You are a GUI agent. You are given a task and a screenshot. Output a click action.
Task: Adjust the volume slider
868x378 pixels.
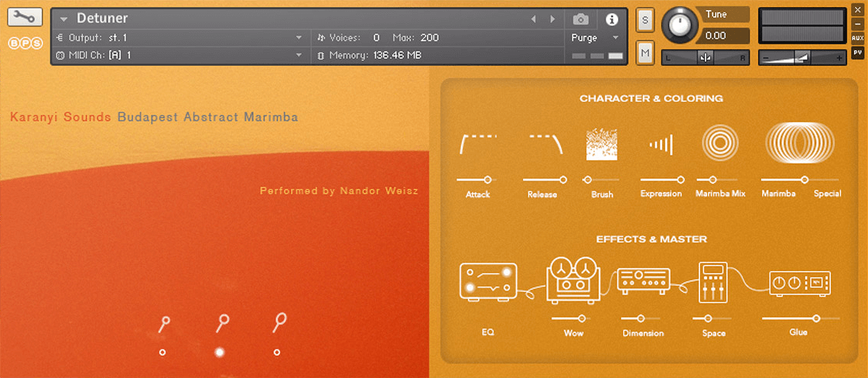pyautogui.click(x=803, y=57)
